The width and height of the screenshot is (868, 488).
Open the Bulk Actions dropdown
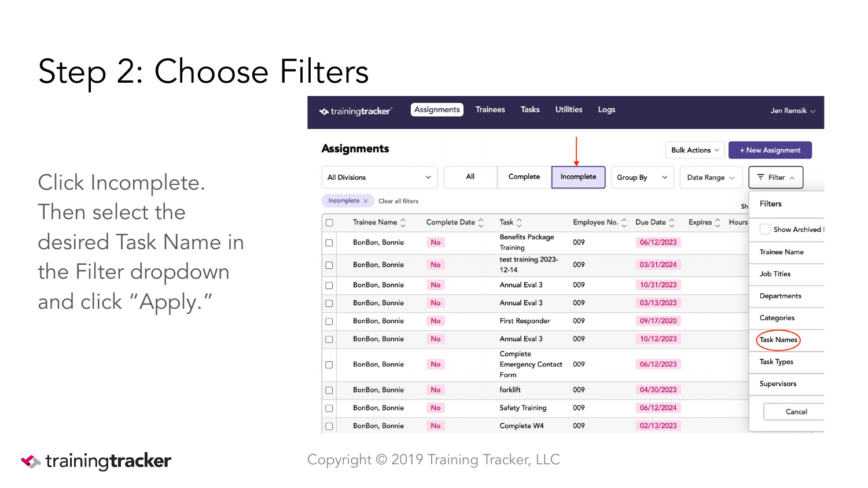pos(695,150)
